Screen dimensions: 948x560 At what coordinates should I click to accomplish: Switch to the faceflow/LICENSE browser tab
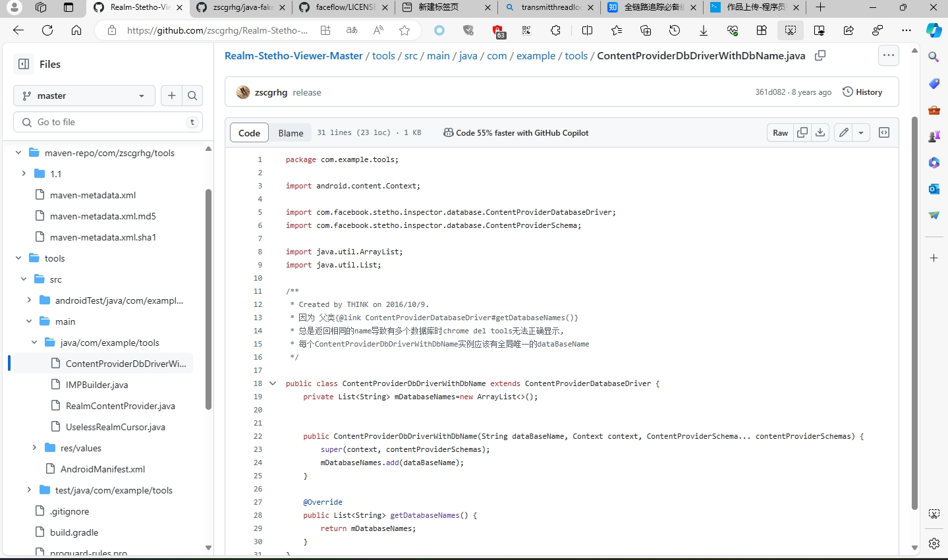pyautogui.click(x=343, y=8)
